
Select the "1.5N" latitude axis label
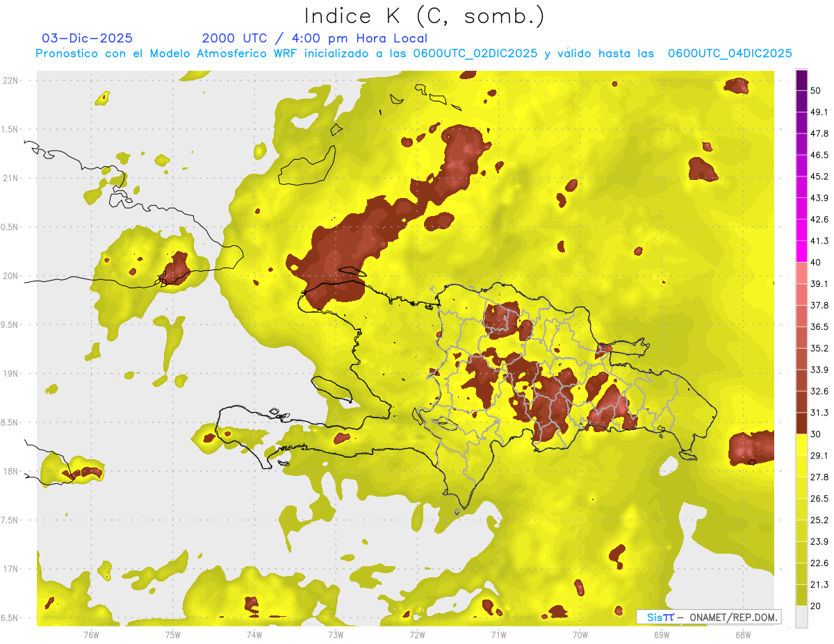pyautogui.click(x=10, y=129)
